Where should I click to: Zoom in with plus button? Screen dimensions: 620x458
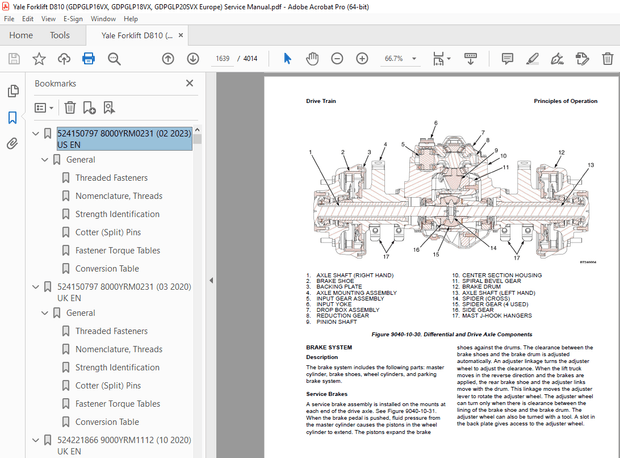[x=362, y=59]
